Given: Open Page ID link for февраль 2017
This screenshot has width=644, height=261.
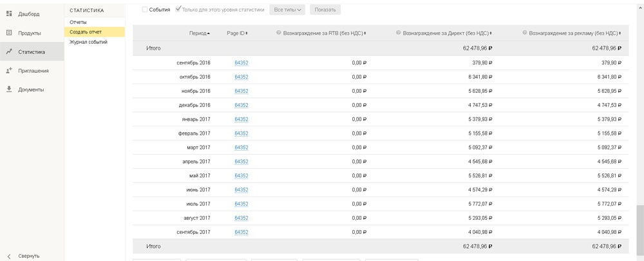Looking at the screenshot, I should coord(241,133).
